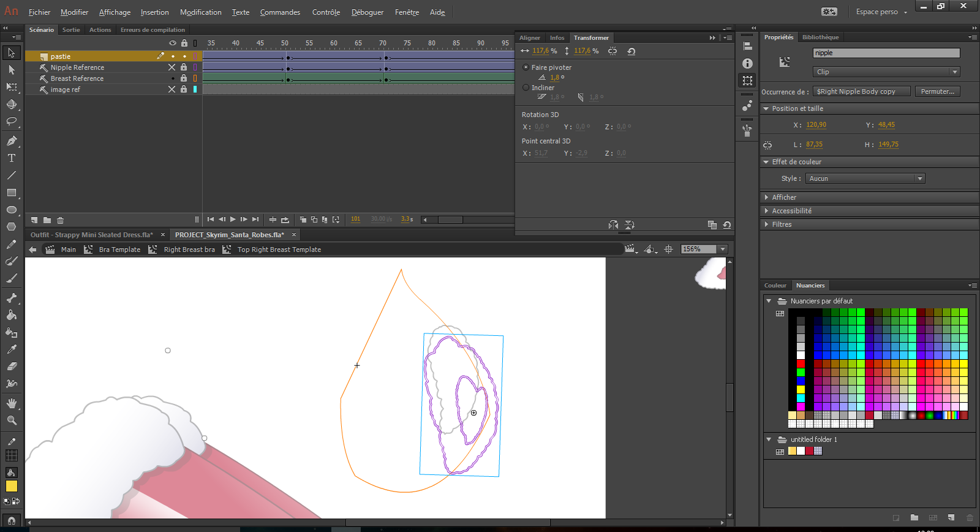The image size is (980, 532).
Task: Select the Eraser tool
Action: [x=11, y=367]
